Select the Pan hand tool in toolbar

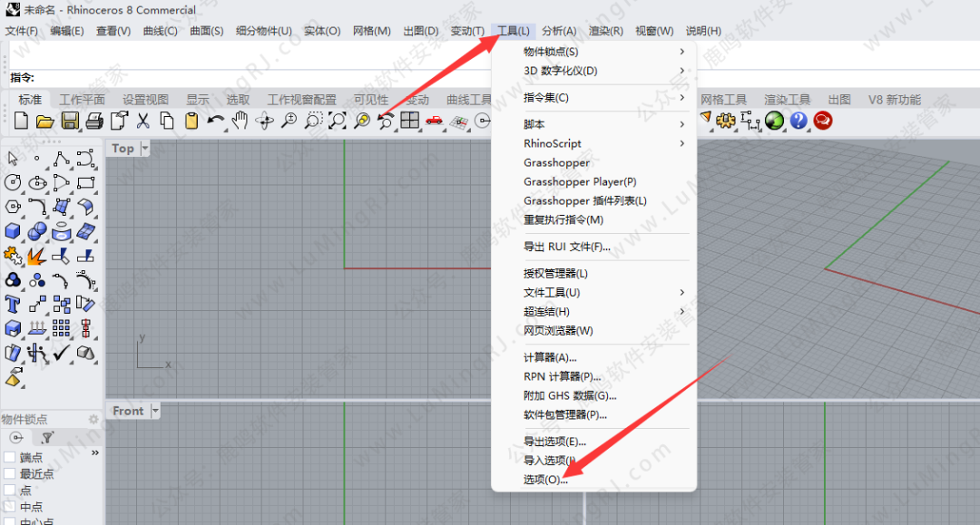pos(240,121)
